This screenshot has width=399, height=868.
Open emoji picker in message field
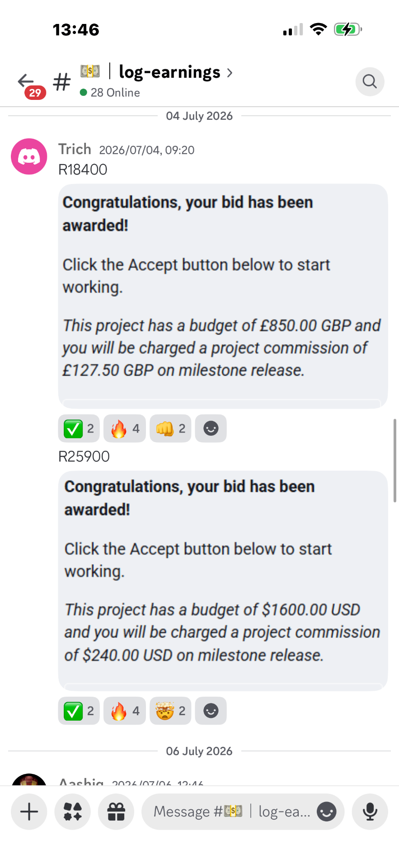click(326, 811)
